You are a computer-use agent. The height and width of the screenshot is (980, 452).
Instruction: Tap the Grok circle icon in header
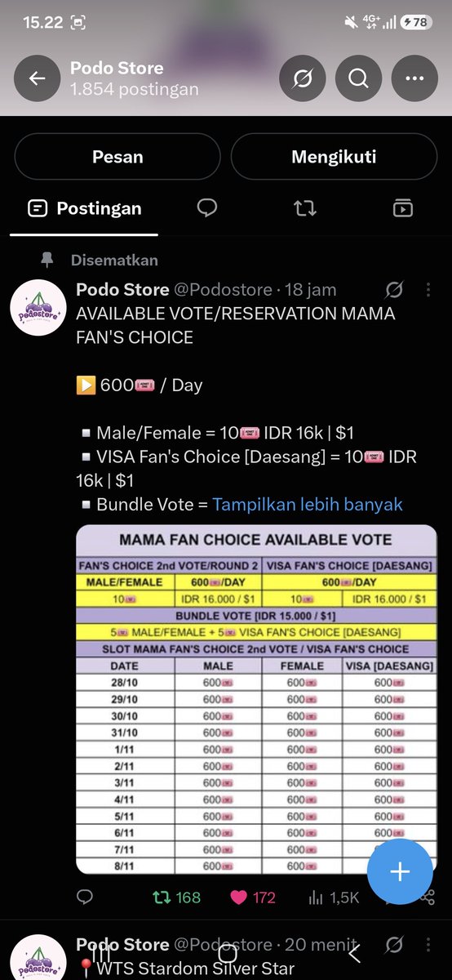(302, 78)
